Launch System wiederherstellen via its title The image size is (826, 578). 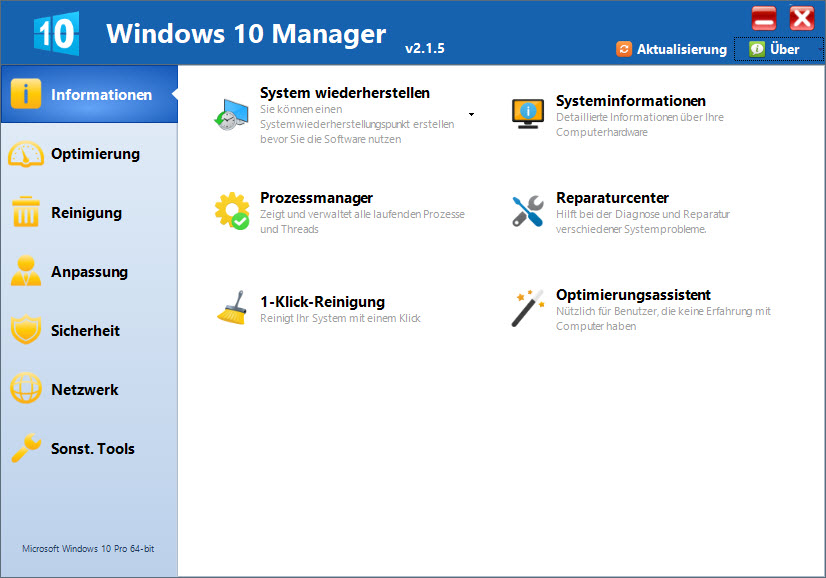345,93
